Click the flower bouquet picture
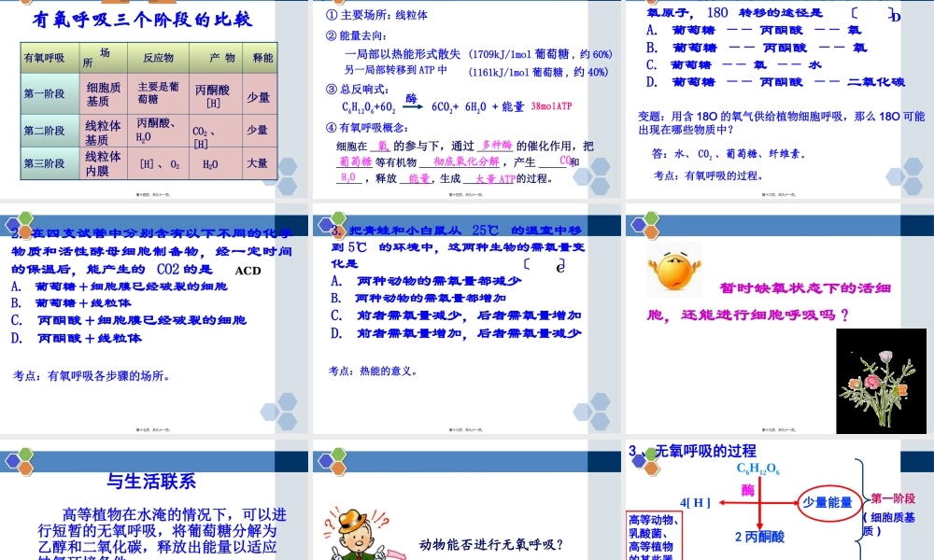 (881, 381)
